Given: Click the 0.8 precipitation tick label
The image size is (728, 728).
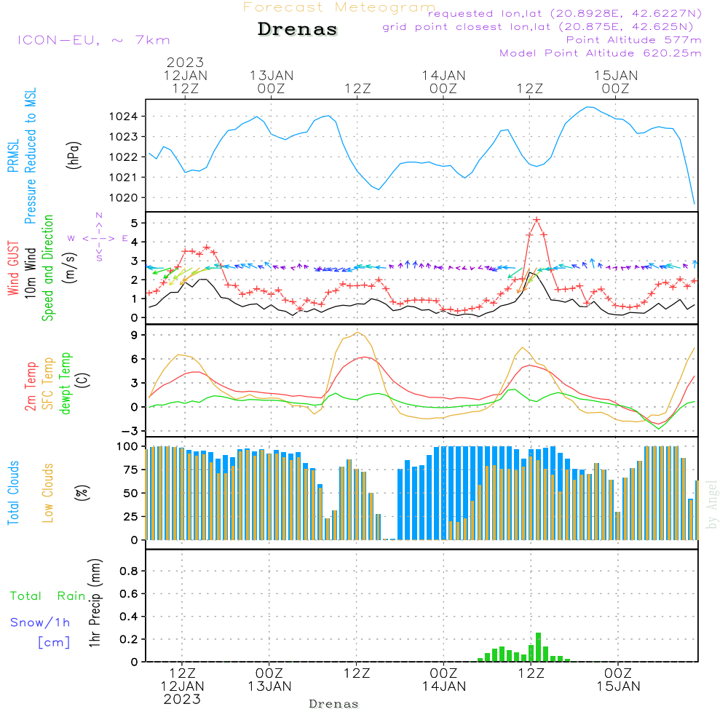Looking at the screenshot, I should click(x=129, y=571).
